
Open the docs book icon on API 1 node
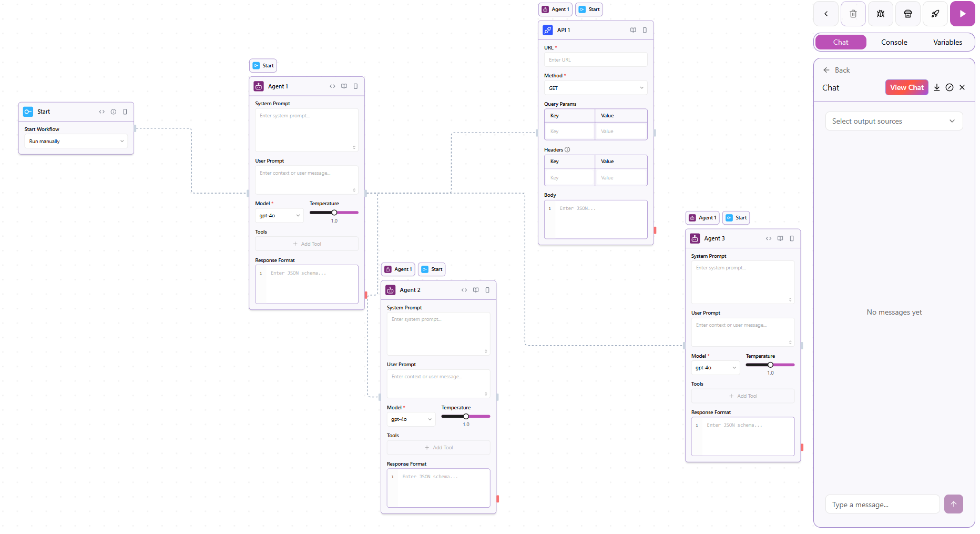pos(633,30)
